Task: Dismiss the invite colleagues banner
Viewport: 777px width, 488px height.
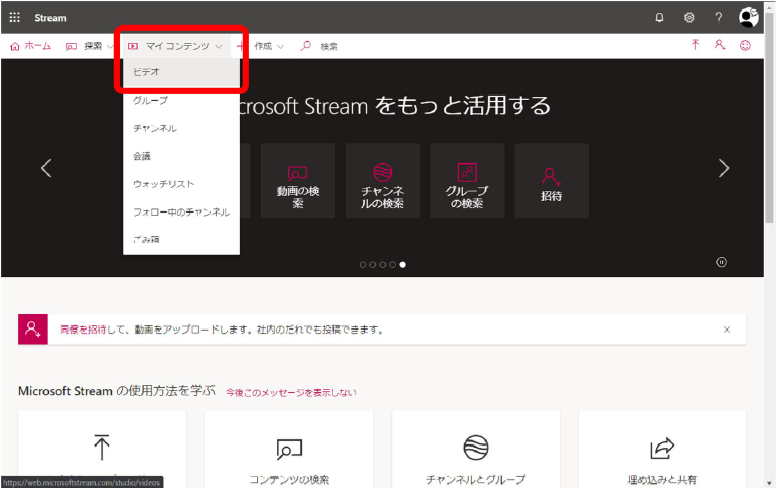Action: click(726, 329)
